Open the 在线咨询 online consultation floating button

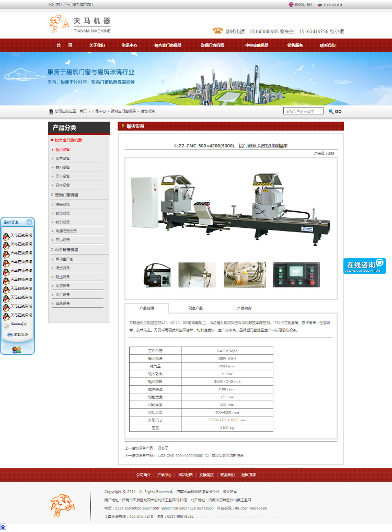pyautogui.click(x=364, y=266)
